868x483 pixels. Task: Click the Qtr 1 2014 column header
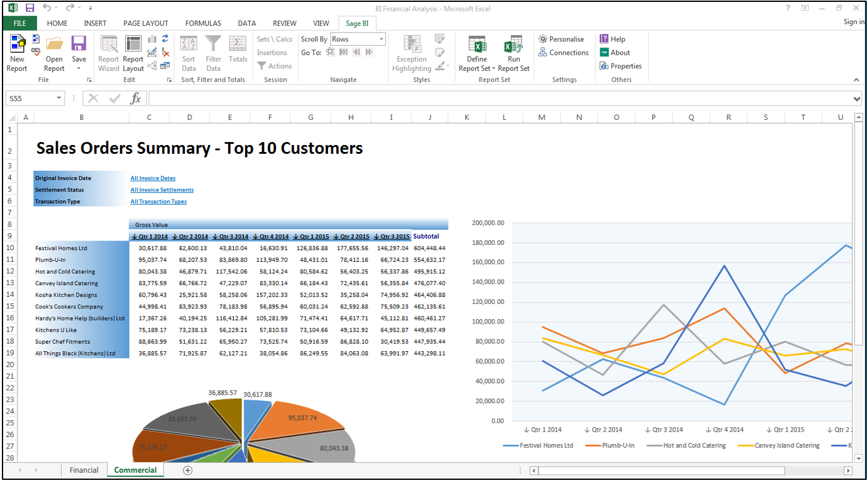click(x=149, y=236)
